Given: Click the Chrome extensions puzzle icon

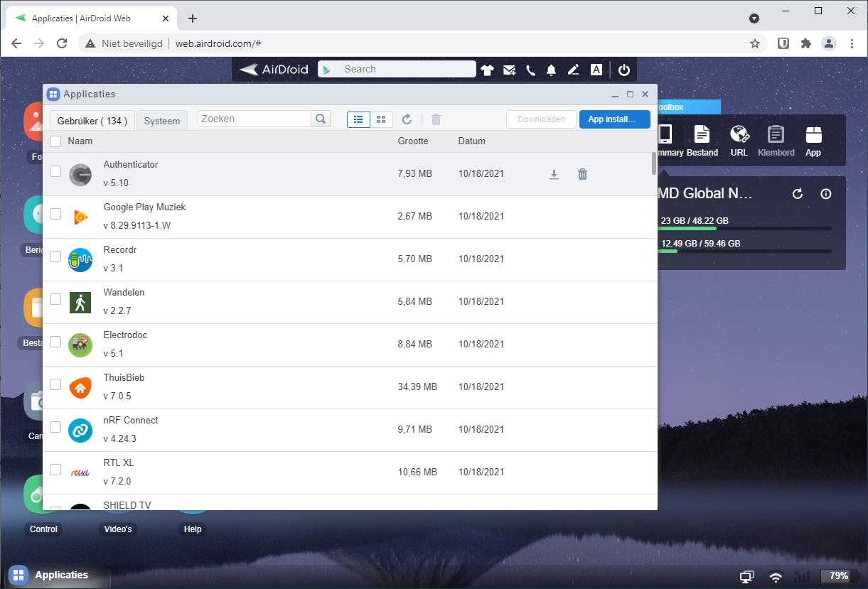Looking at the screenshot, I should click(805, 43).
